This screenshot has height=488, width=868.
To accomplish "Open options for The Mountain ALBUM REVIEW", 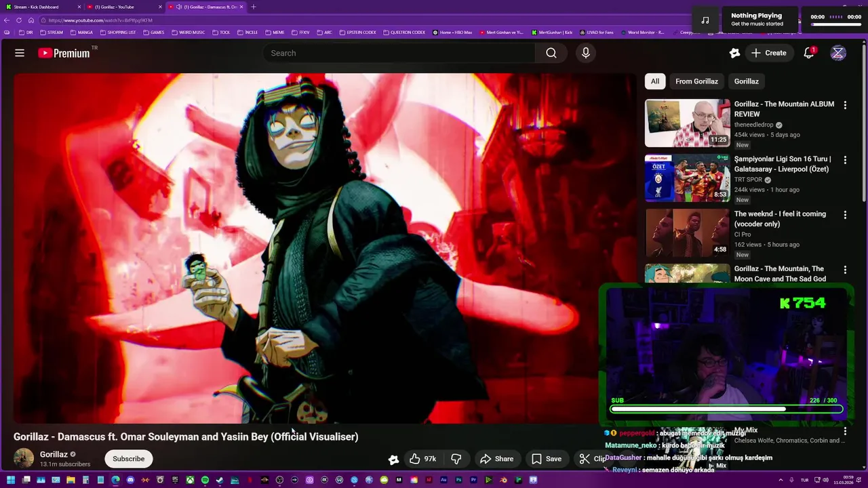I will (x=845, y=105).
